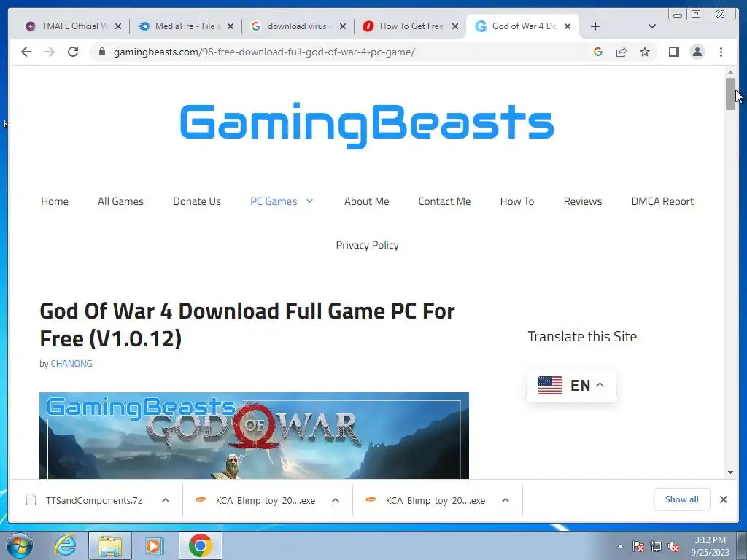Screen dimensions: 747x560
Task: Click the address bar URL
Action: [x=264, y=52]
